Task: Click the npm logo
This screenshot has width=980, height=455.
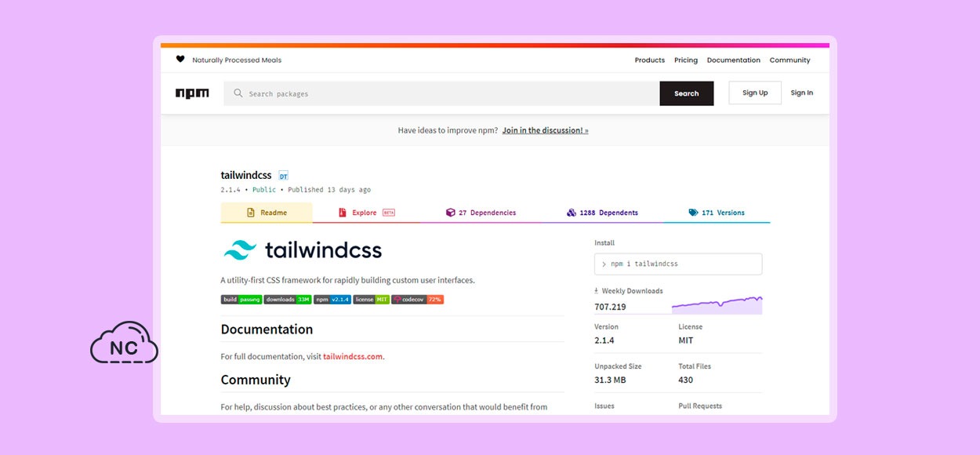Action: point(192,93)
